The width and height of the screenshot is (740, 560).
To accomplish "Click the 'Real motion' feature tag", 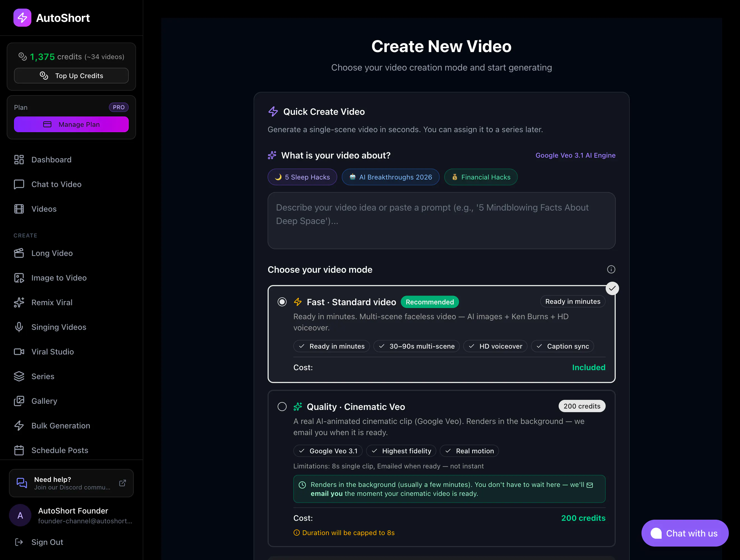I will pos(469,451).
